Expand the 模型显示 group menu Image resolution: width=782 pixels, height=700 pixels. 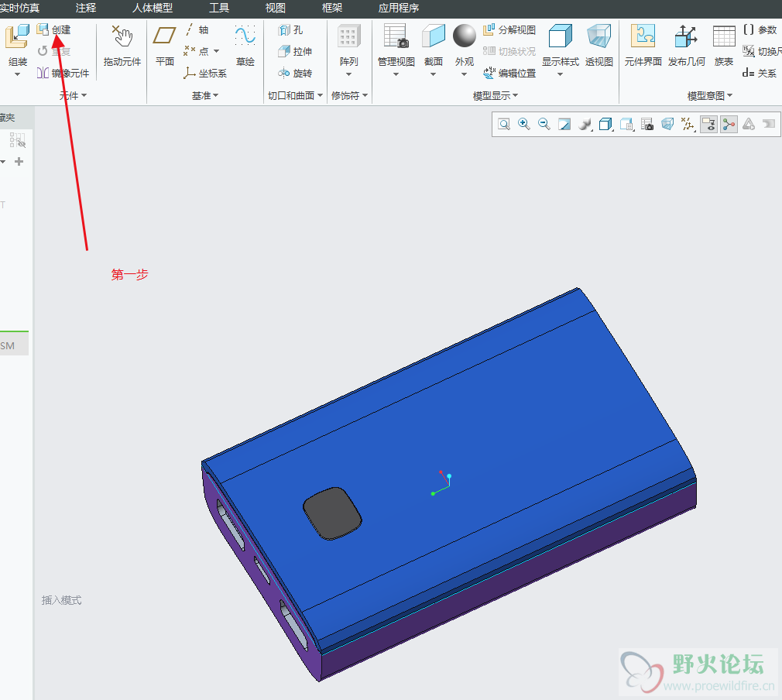496,95
